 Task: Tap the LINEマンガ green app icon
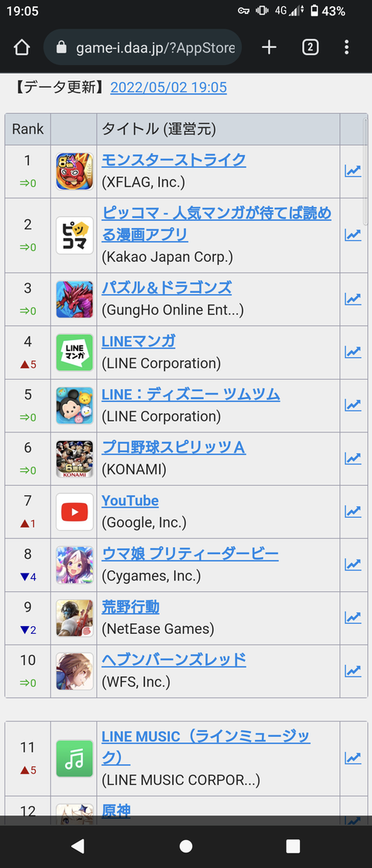[74, 353]
